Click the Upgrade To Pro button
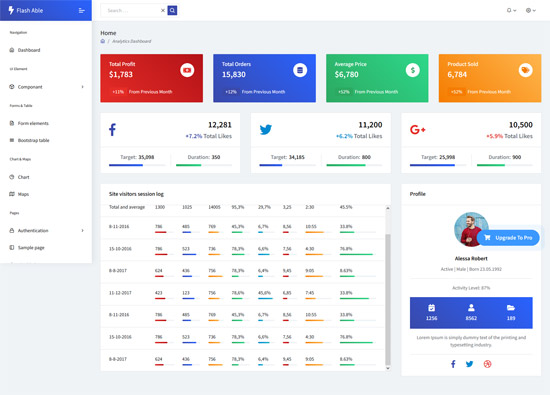Viewport: 550px width, 395px height. pyautogui.click(x=508, y=237)
